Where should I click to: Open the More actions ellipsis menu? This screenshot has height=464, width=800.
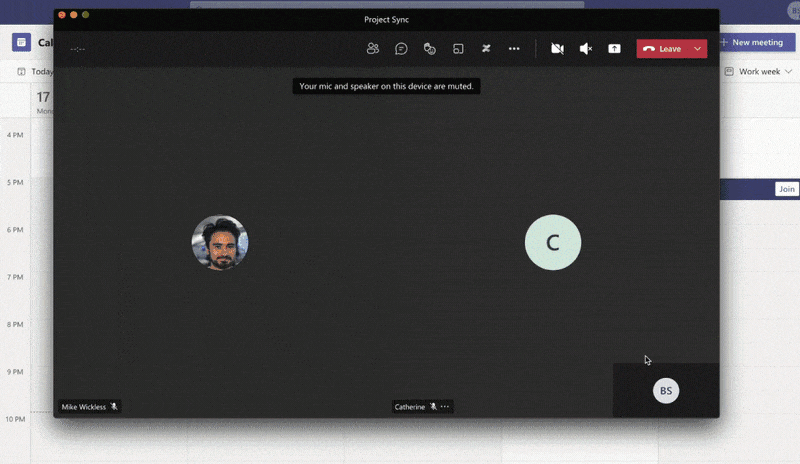point(514,48)
